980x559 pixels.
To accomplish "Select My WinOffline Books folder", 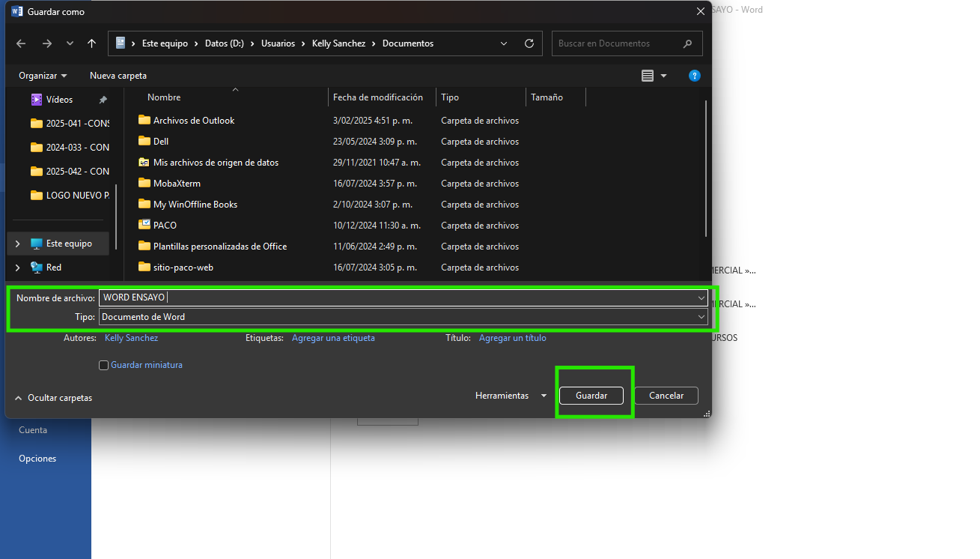I will 195,205.
